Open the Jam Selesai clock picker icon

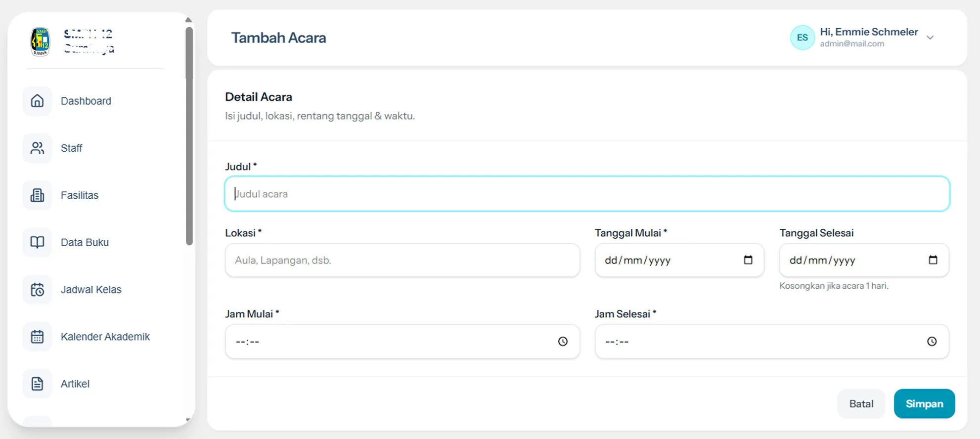pos(932,342)
